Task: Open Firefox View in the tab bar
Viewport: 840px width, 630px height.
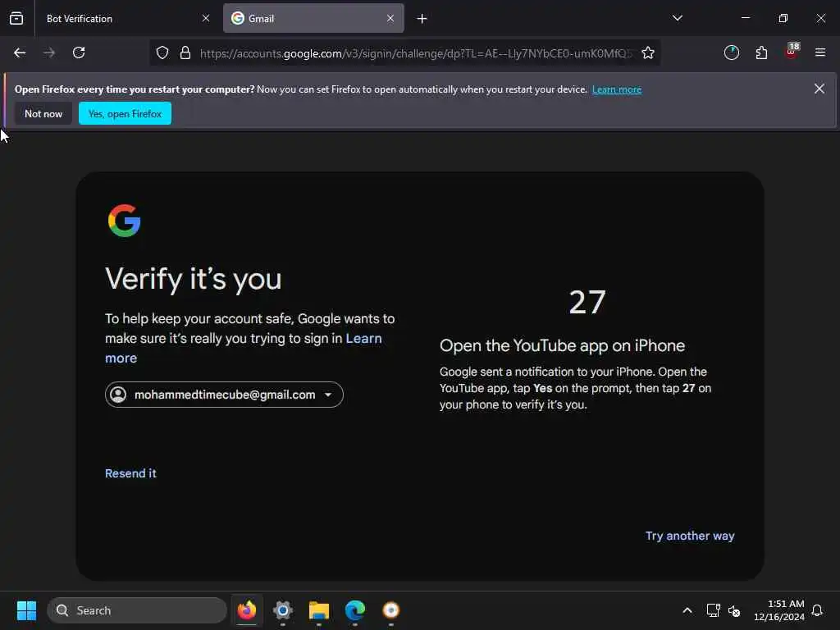Action: (16, 18)
